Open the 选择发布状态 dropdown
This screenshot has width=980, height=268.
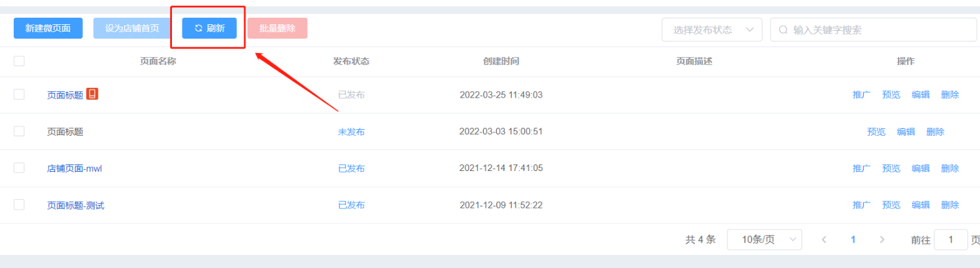[x=712, y=29]
